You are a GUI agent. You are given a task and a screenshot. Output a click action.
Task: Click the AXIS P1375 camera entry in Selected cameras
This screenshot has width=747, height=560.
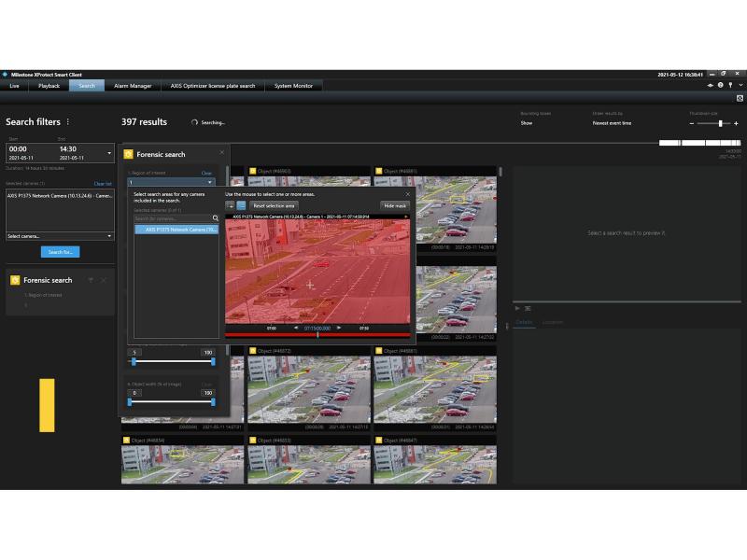point(60,196)
